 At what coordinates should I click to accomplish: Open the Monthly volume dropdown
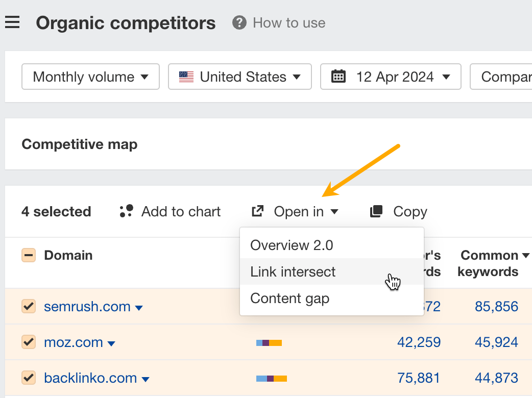click(90, 77)
